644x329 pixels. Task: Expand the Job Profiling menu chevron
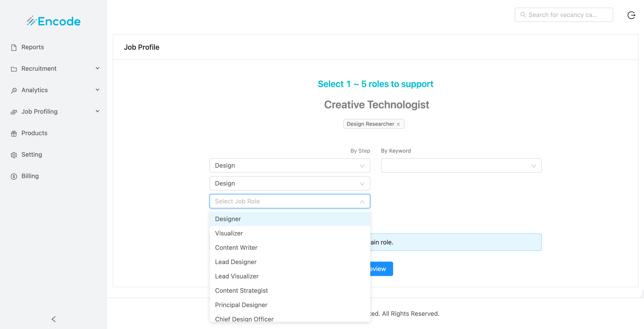pos(97,111)
